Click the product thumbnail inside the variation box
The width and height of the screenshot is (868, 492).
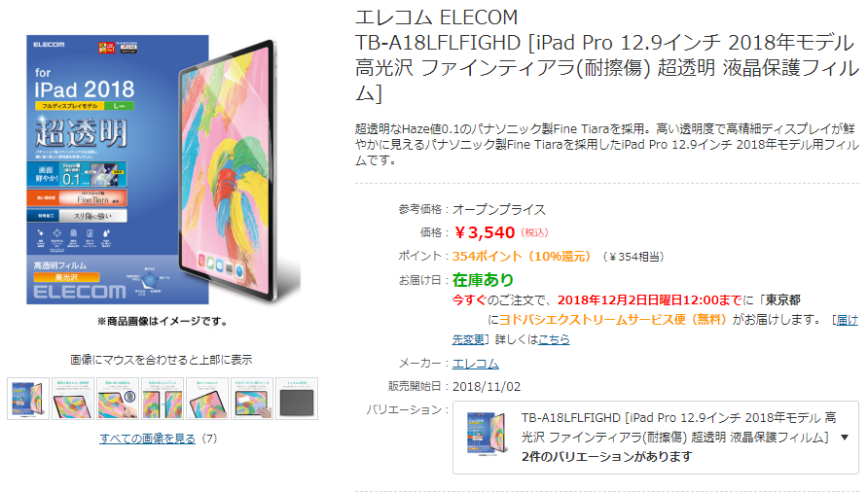click(487, 434)
